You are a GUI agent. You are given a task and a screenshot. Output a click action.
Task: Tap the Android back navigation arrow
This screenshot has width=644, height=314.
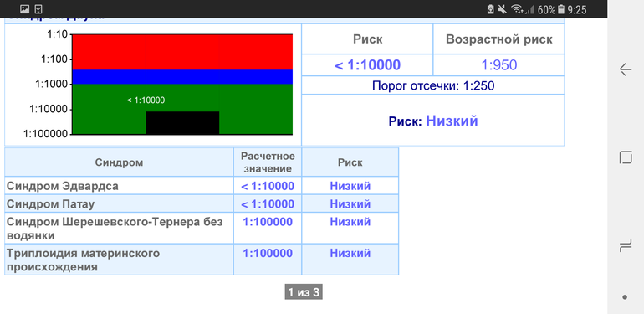pyautogui.click(x=625, y=69)
